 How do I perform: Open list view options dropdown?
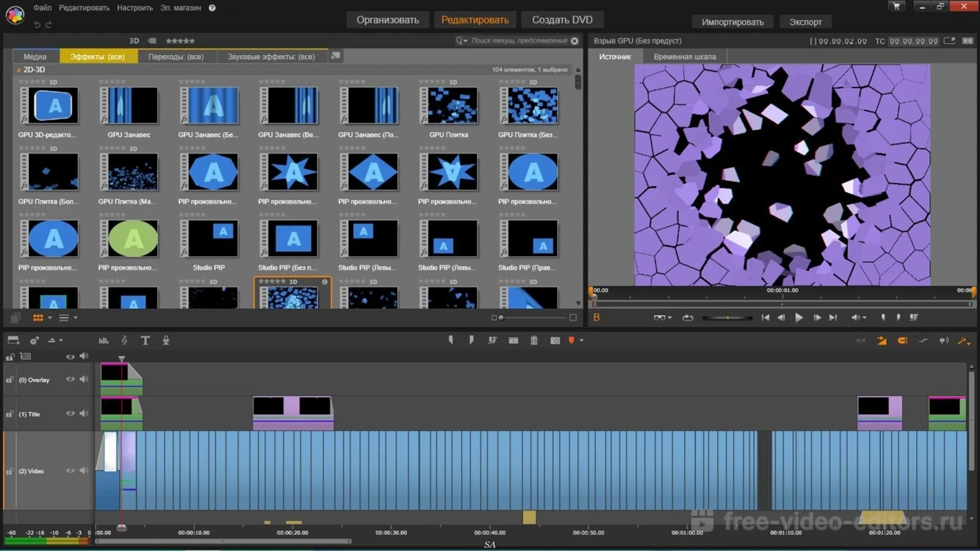75,318
